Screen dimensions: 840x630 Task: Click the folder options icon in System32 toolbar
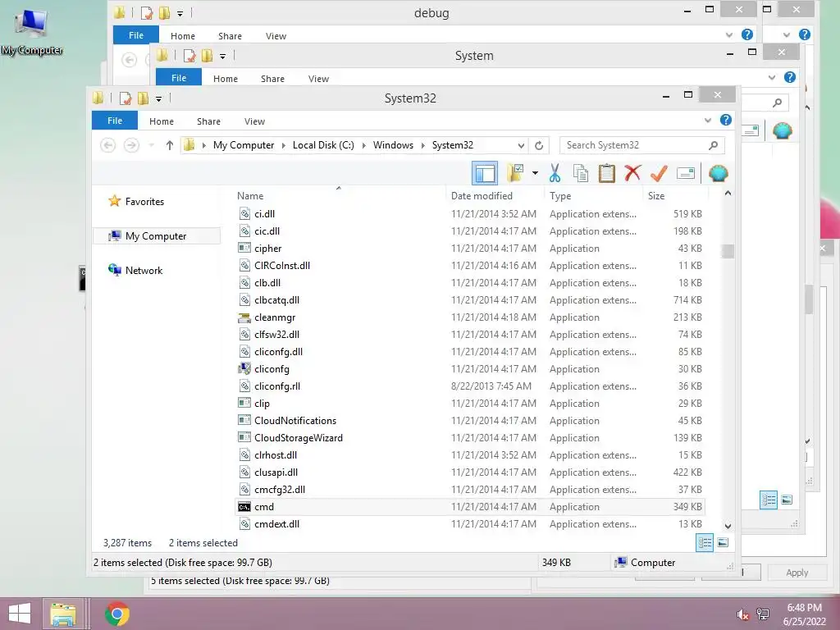click(x=515, y=173)
